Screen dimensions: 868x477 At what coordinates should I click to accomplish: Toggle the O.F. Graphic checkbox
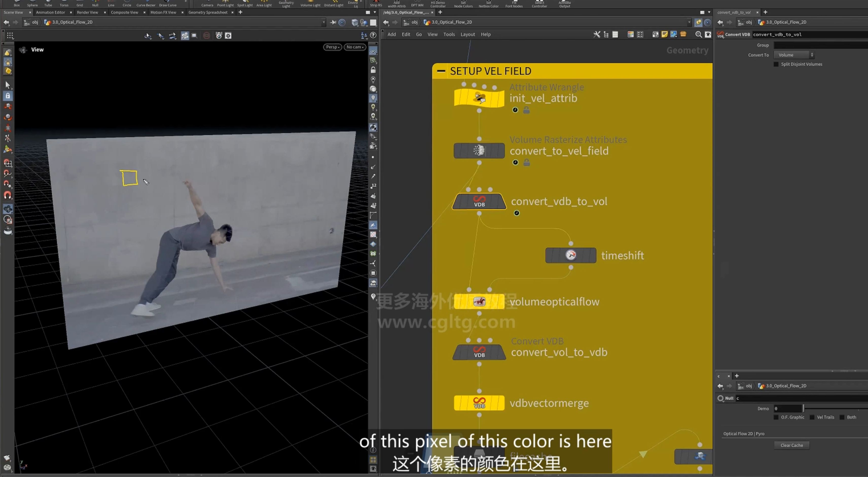point(776,417)
